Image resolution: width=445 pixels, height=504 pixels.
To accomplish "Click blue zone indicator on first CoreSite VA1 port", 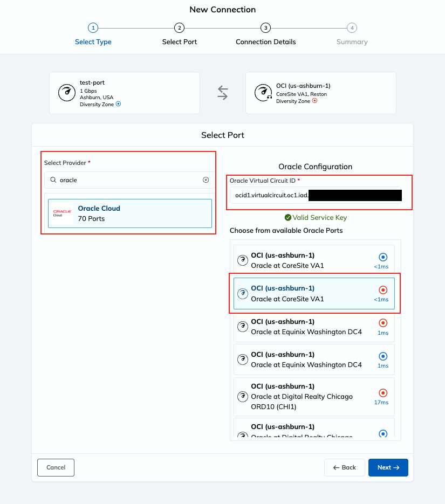I will click(382, 257).
